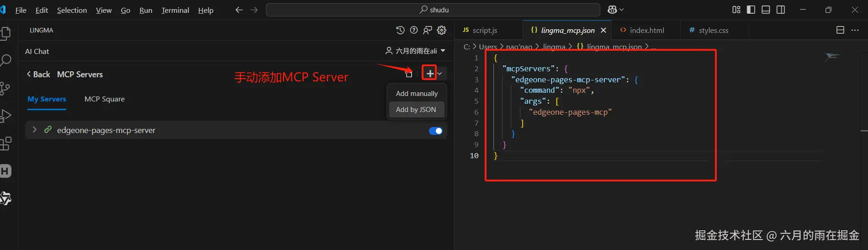Viewport: 868px width, 250px height.
Task: Open the Lingma icon in activity bar
Action: click(x=5, y=198)
